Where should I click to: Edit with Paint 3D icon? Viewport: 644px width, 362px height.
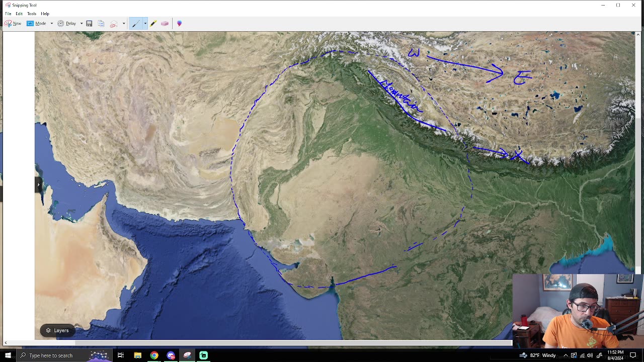coord(179,24)
